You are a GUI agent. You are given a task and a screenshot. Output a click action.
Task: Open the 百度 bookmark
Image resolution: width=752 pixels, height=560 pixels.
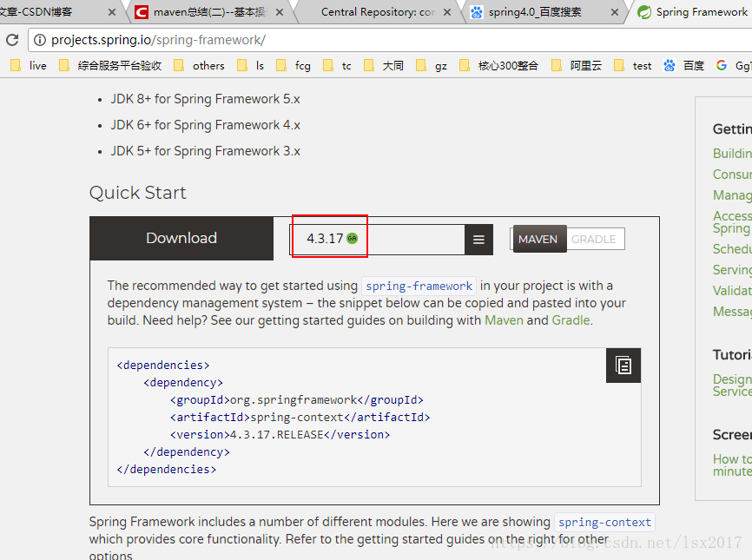684,66
